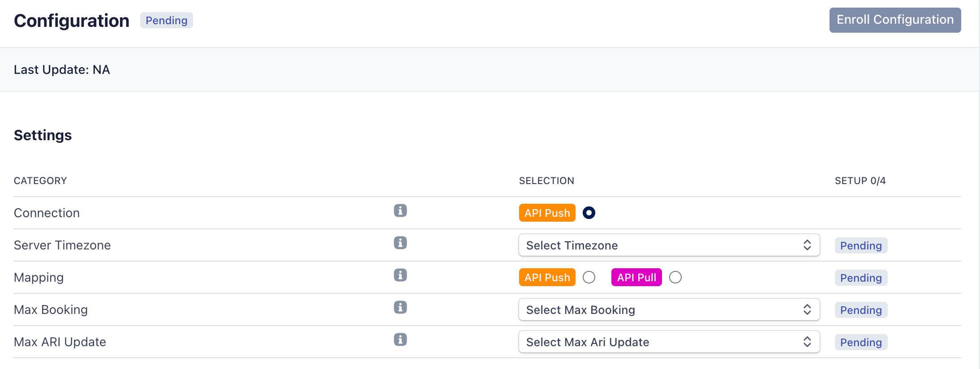Open the Select Timezone dropdown
Viewport: 980px width, 369px height.
click(669, 245)
